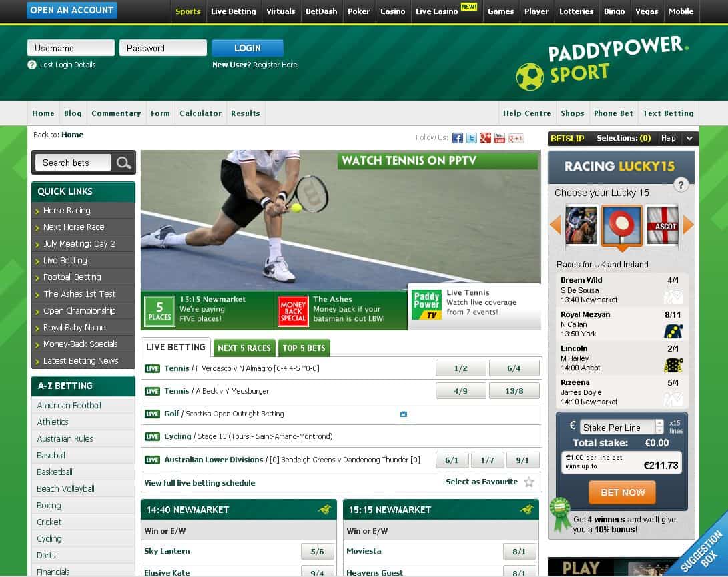The height and width of the screenshot is (577, 728).
Task: Go to the Calculator nav item
Action: (x=201, y=113)
